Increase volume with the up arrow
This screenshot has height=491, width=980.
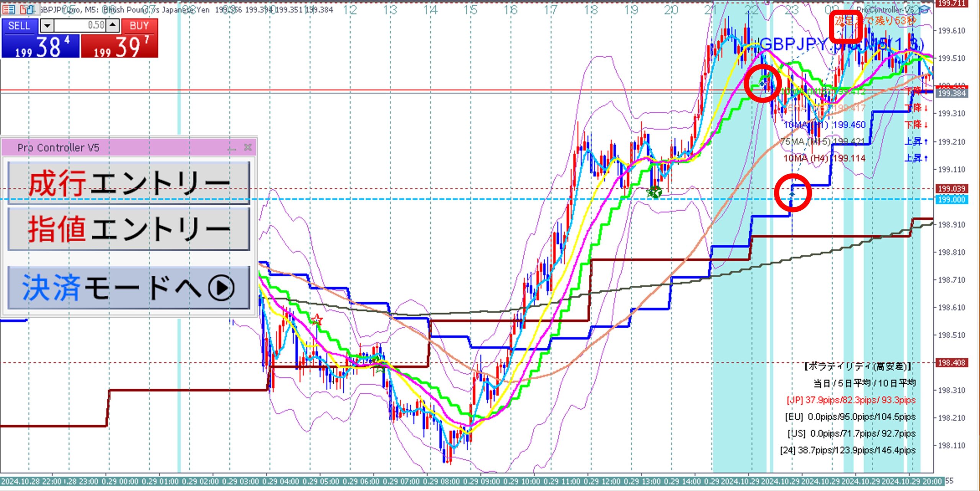coord(113,26)
